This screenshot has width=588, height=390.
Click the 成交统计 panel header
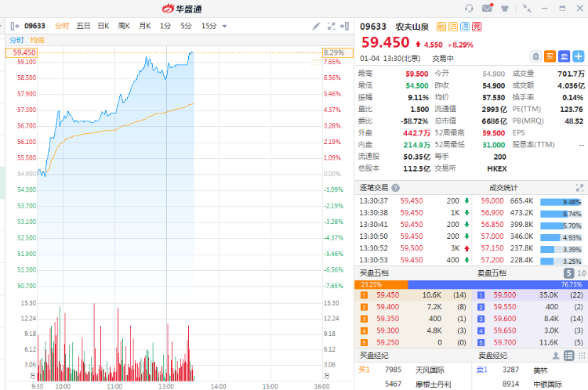pos(503,188)
